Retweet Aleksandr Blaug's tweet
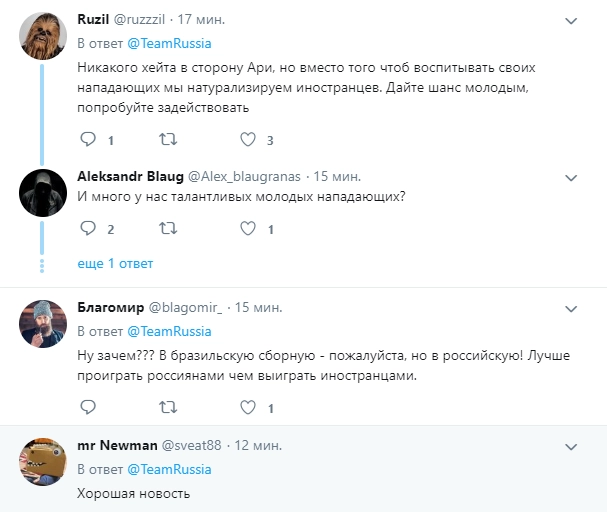607x512 pixels. click(167, 229)
